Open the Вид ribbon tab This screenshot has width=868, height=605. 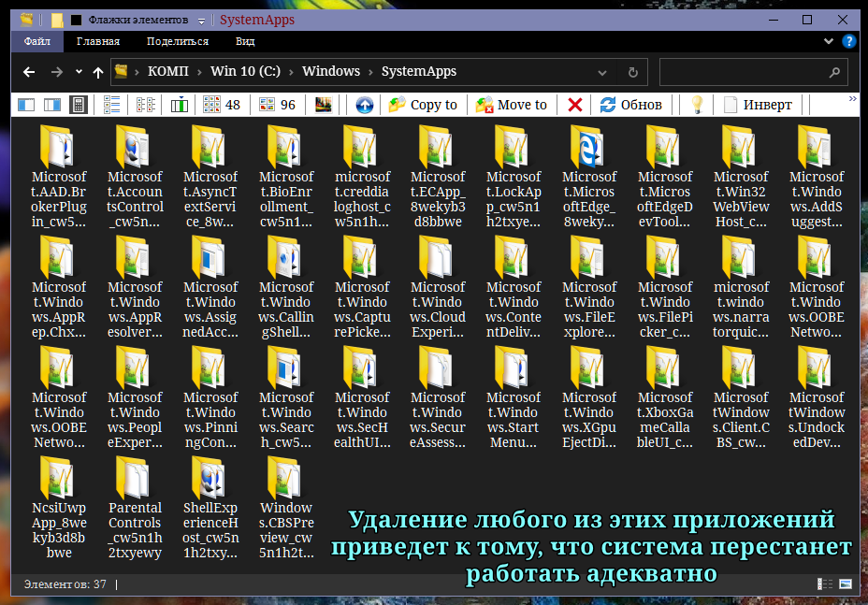tap(245, 41)
